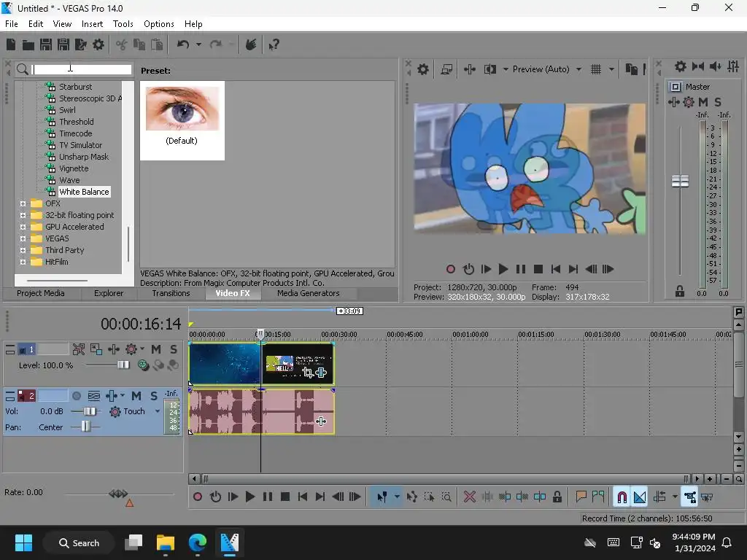Open the Touch automation mode dropdown
This screenshot has width=747, height=560.
tap(158, 411)
